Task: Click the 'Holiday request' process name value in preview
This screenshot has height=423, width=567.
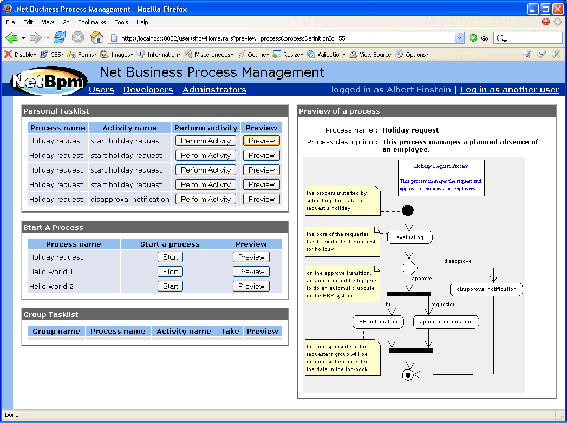Action: click(411, 130)
